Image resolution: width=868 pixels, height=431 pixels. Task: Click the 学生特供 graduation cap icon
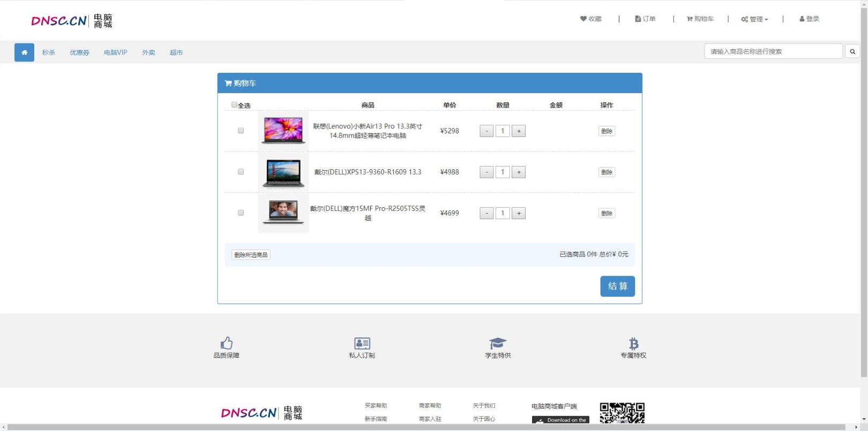(498, 343)
